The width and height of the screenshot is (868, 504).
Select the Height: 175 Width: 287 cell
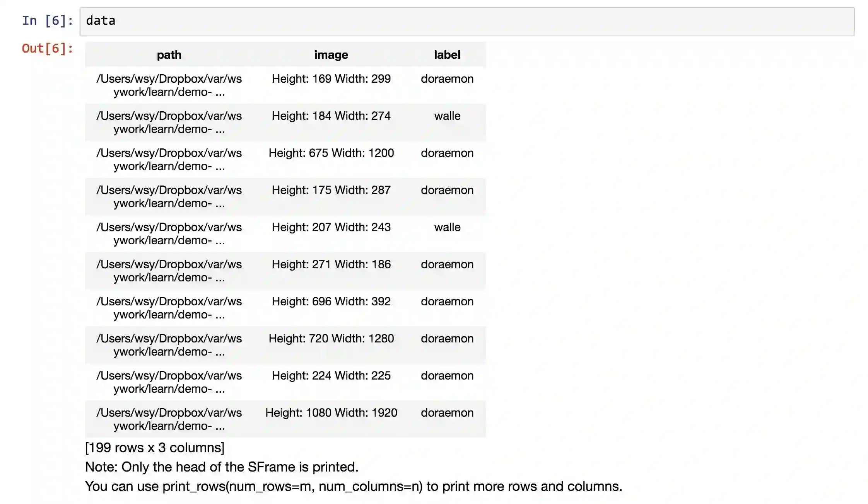point(331,190)
